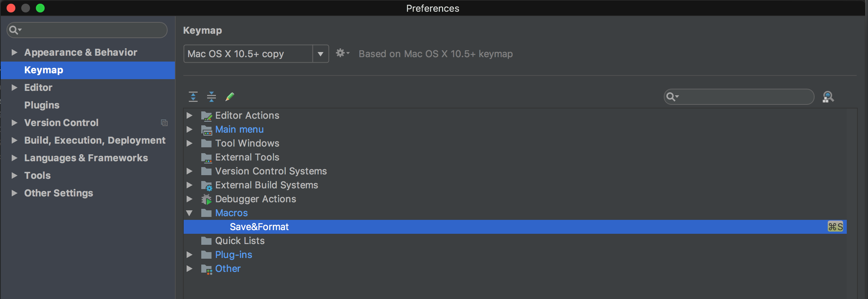Click the green pencil Edit Shortcut icon

[230, 97]
